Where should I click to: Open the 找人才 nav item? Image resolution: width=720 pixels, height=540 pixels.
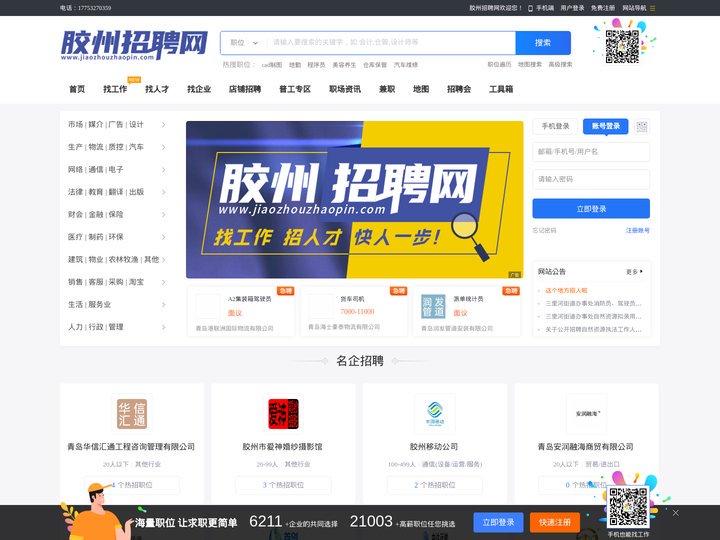(157, 89)
